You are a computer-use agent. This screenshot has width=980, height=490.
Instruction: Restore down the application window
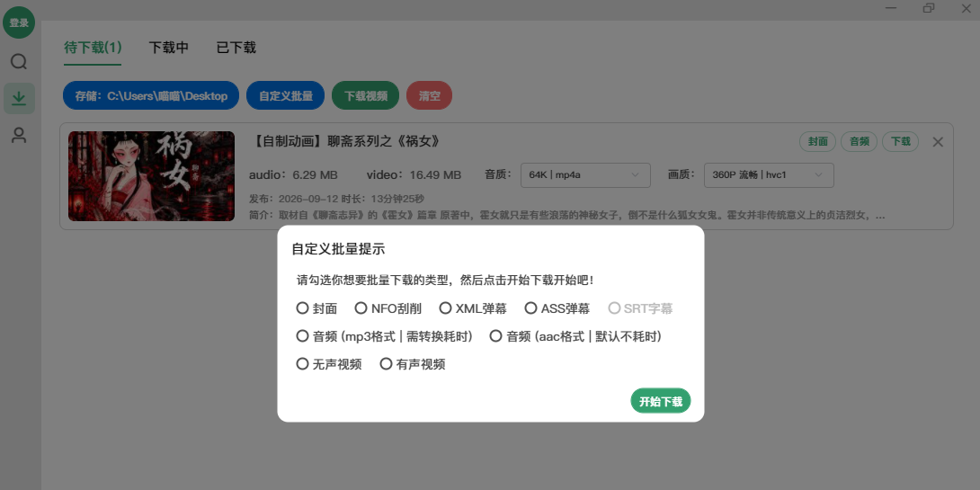click(x=929, y=8)
